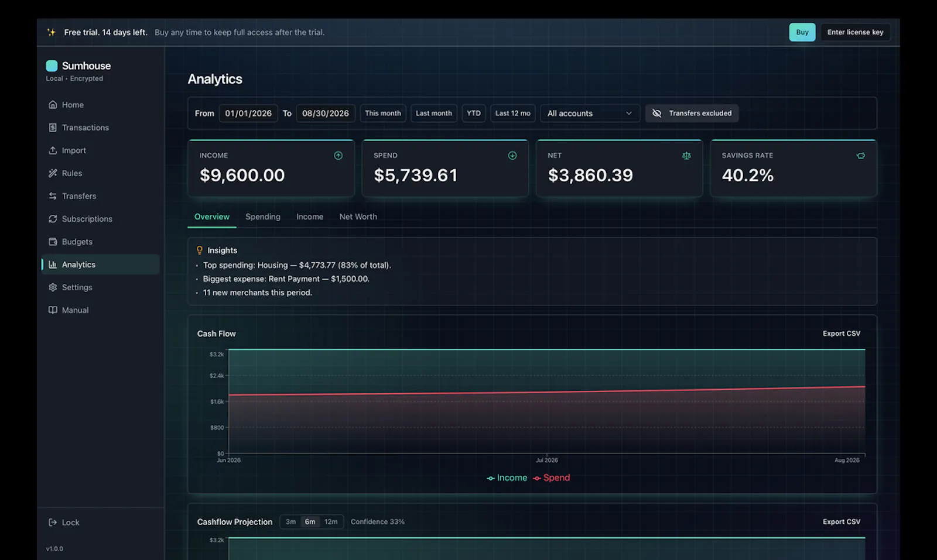Open Rules from sidebar
Screen dimensions: 937x560
100,173
